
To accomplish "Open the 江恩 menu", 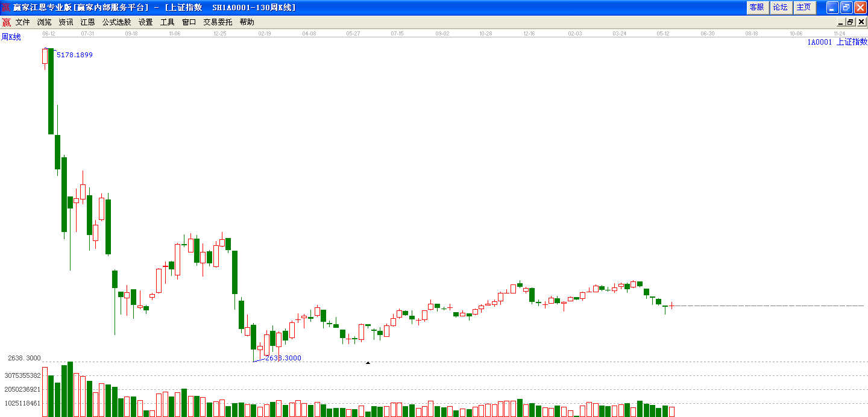I will coord(87,22).
